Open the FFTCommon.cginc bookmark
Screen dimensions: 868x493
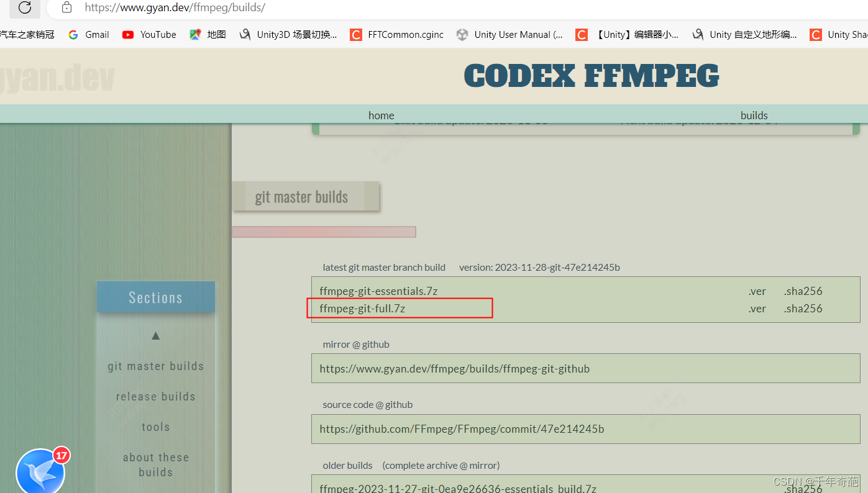(x=397, y=35)
